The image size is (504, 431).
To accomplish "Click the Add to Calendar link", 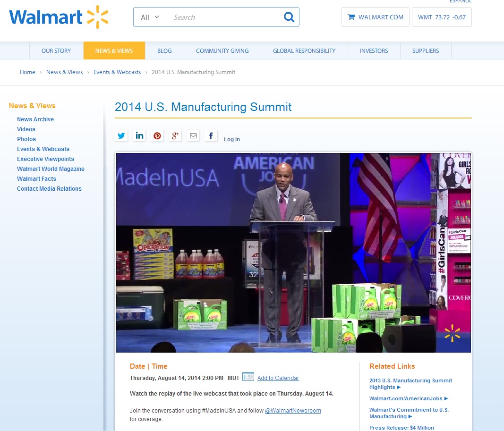I will coord(278,378).
